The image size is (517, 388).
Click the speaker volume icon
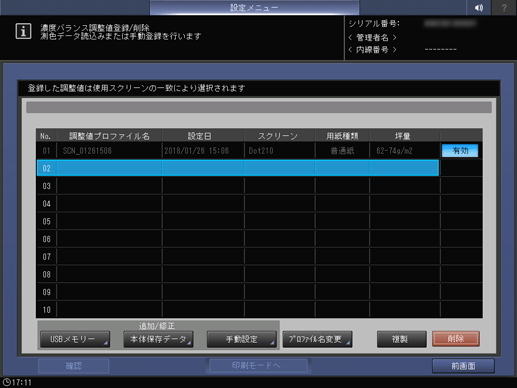478,7
